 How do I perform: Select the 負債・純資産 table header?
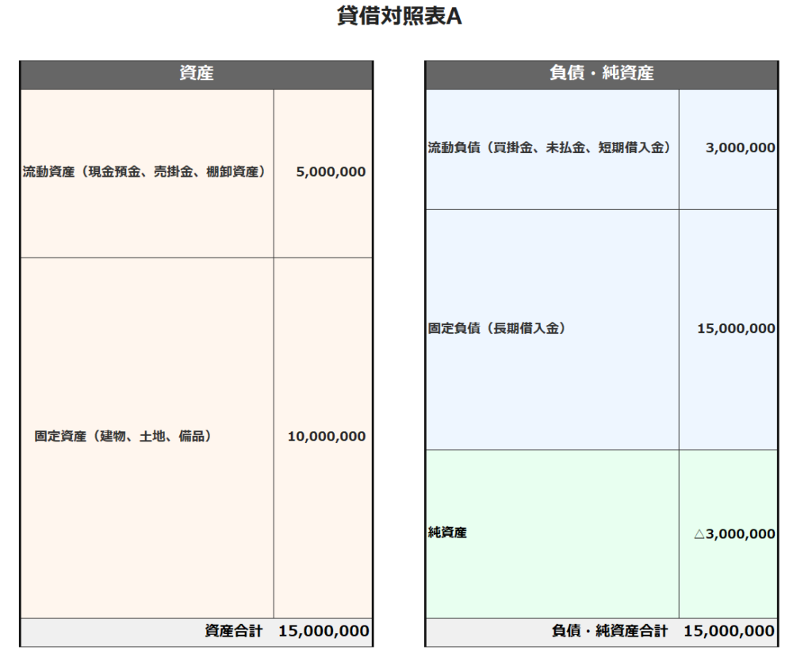tap(601, 75)
